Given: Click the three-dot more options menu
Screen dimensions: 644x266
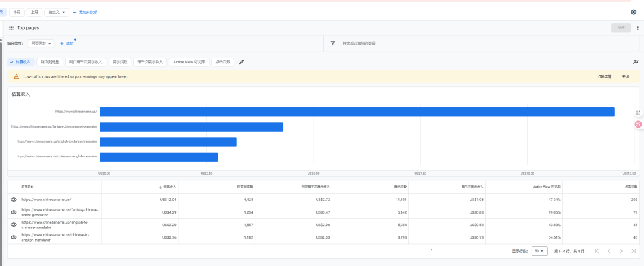Looking at the screenshot, I should tap(637, 27).
